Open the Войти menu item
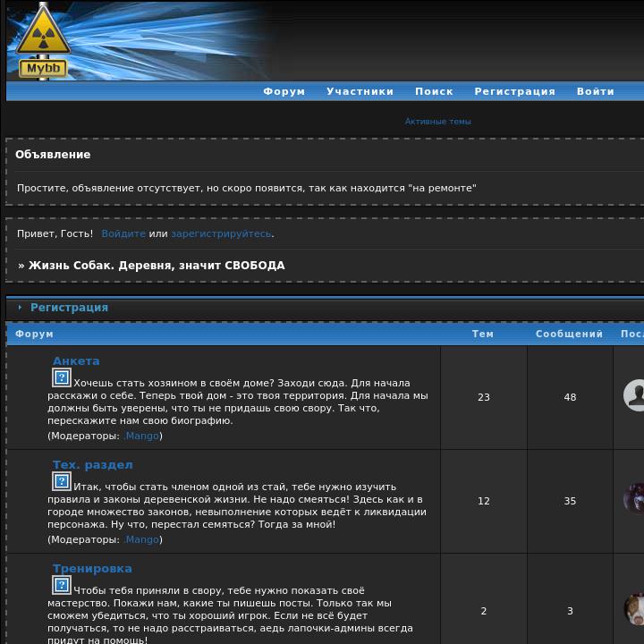644x644 pixels. [596, 91]
